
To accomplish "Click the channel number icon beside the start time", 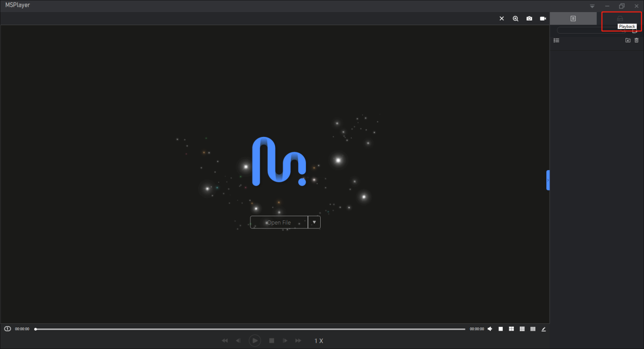I will point(7,329).
